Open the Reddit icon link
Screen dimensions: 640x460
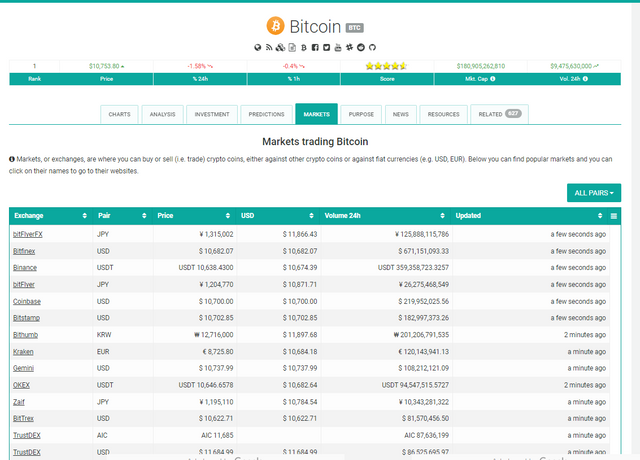point(360,48)
